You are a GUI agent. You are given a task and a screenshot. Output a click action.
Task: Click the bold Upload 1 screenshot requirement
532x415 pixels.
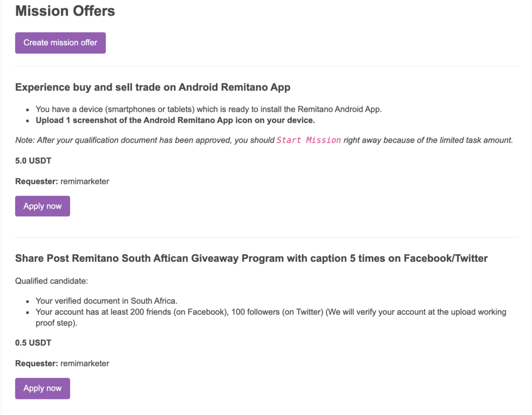tap(175, 121)
